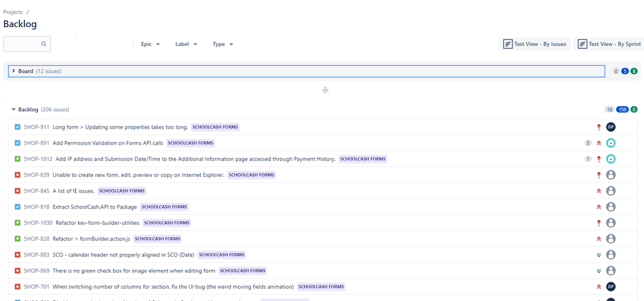The width and height of the screenshot is (644, 301).
Task: Click the teal assignee avatar on SHOP-1012
Action: tap(610, 159)
